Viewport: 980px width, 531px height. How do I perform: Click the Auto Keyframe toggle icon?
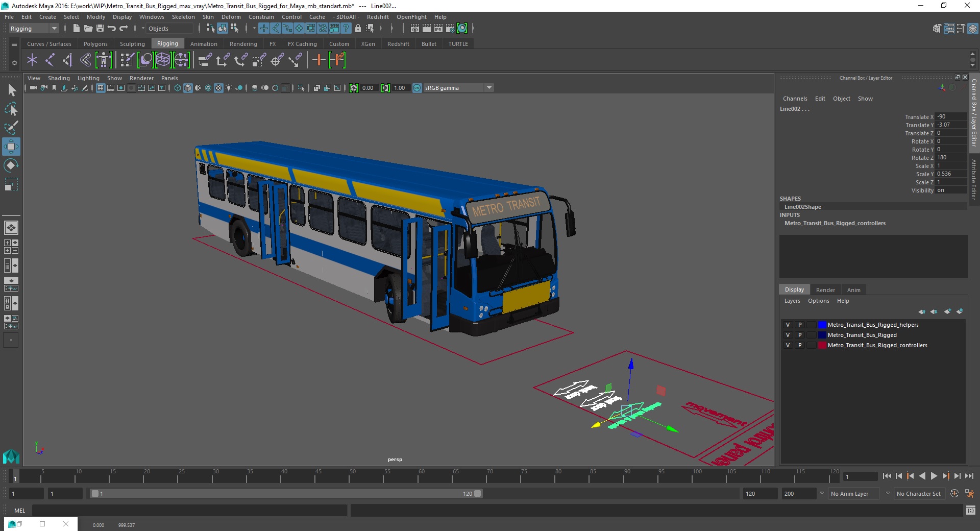954,494
